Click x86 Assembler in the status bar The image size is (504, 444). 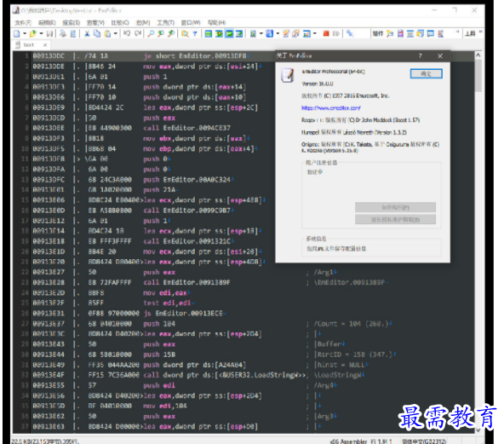[348, 441]
